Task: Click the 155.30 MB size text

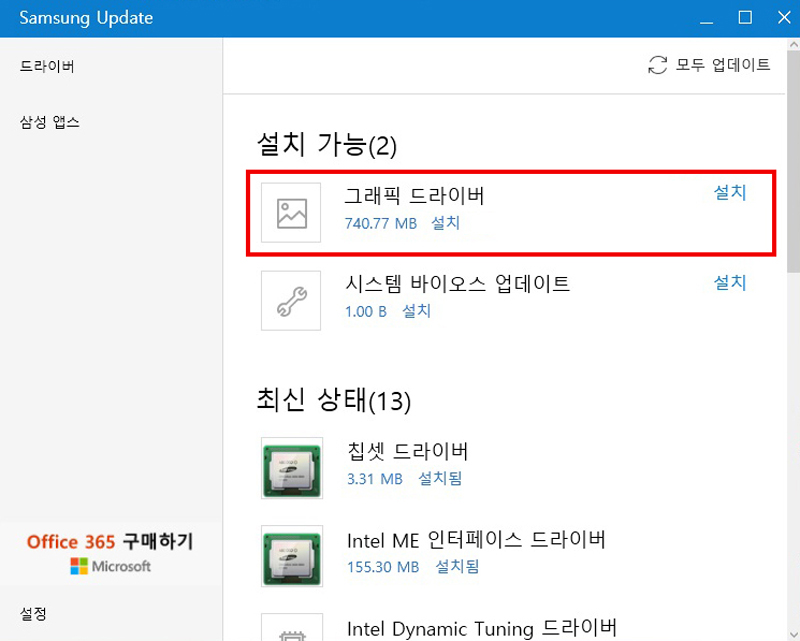Action: point(383,567)
